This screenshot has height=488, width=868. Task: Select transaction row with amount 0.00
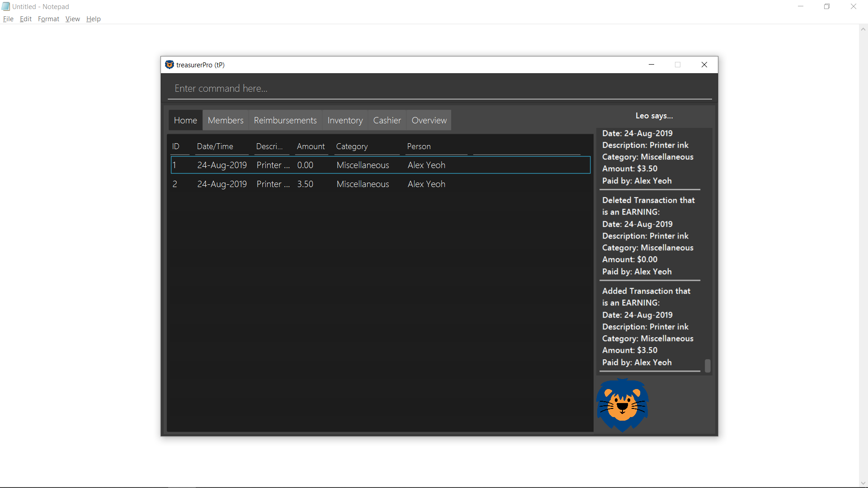[380, 165]
